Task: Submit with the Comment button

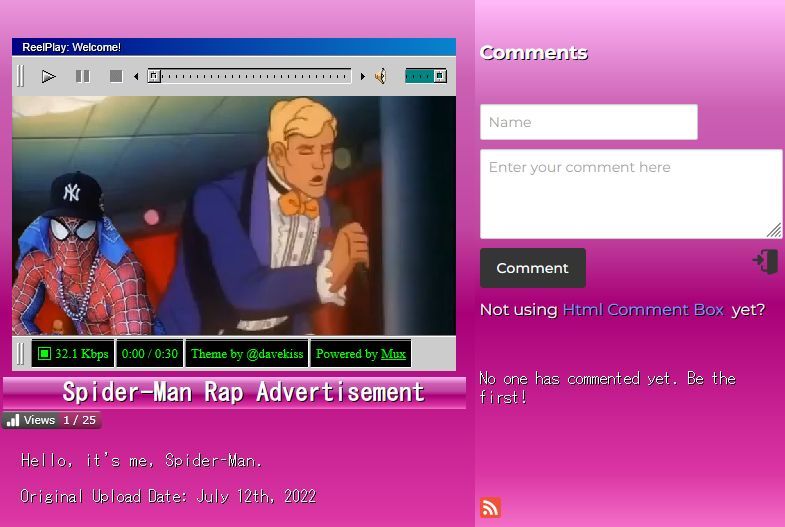Action: tap(533, 268)
